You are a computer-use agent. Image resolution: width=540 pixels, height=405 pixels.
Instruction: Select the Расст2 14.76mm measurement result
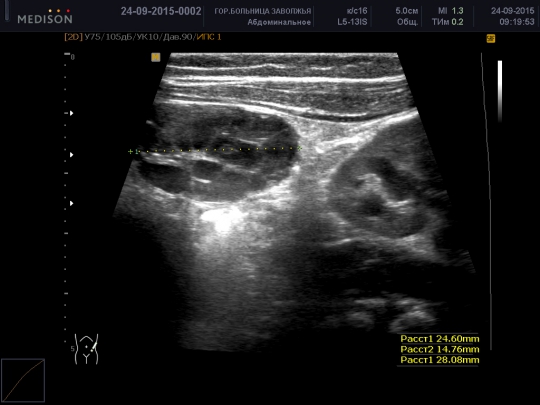pos(440,350)
